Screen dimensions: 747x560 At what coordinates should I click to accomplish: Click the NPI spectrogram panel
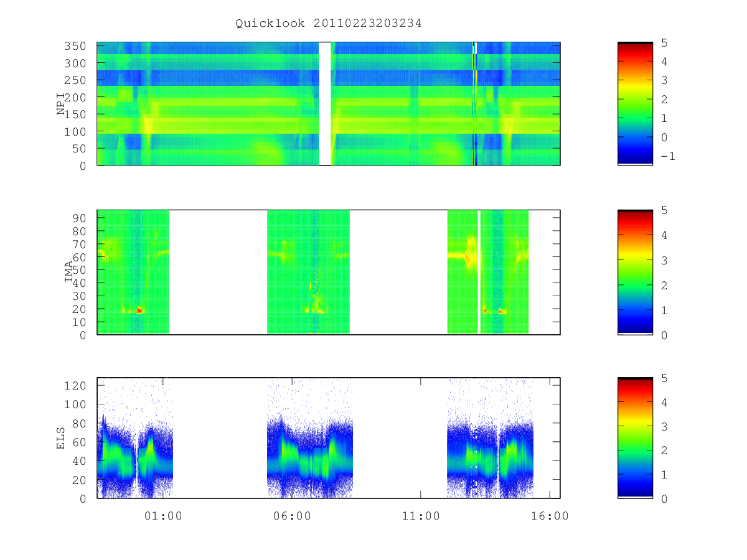tap(329, 104)
